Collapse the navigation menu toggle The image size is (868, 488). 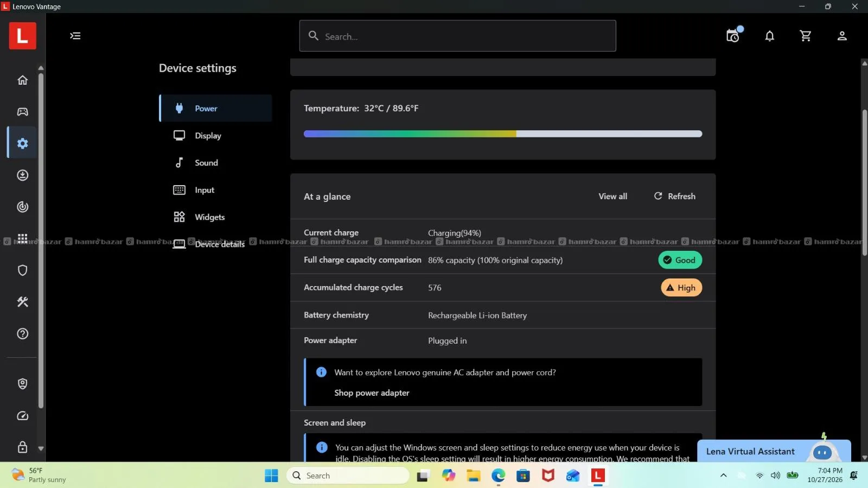coord(75,36)
